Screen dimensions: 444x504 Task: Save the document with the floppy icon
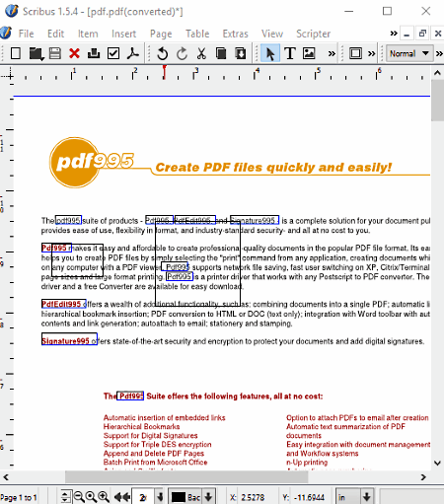pyautogui.click(x=55, y=53)
